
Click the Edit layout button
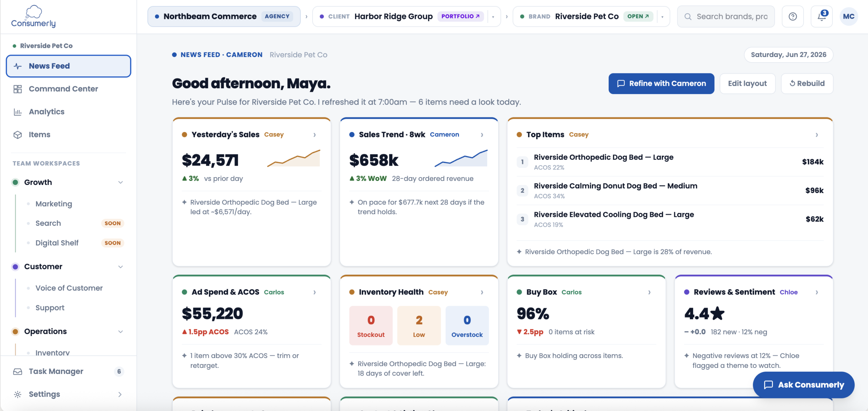click(747, 83)
